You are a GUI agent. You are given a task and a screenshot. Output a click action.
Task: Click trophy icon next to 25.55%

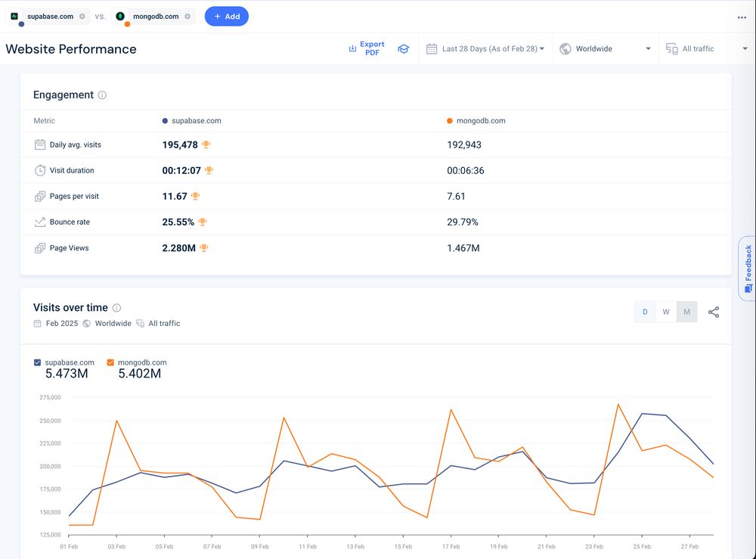[x=203, y=222]
